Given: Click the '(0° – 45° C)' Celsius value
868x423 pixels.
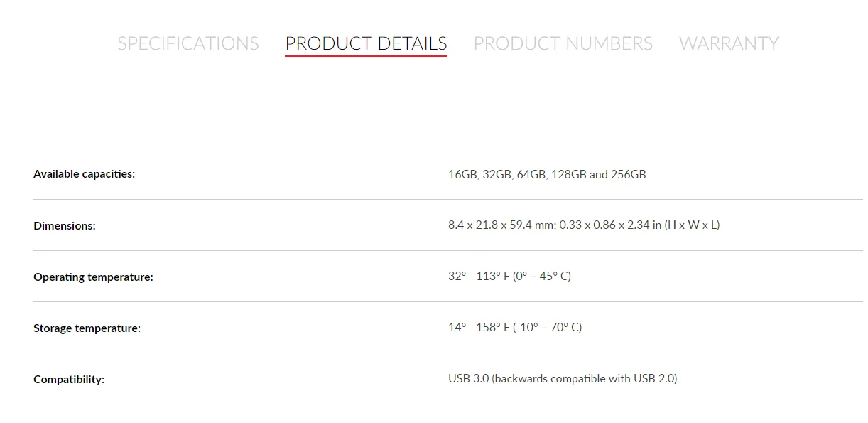Looking at the screenshot, I should point(542,277).
